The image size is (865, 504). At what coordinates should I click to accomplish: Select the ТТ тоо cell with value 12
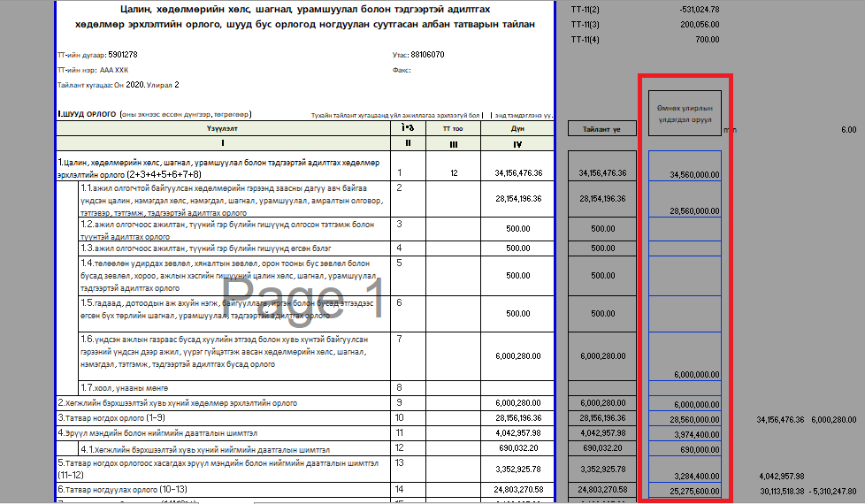[x=453, y=173]
